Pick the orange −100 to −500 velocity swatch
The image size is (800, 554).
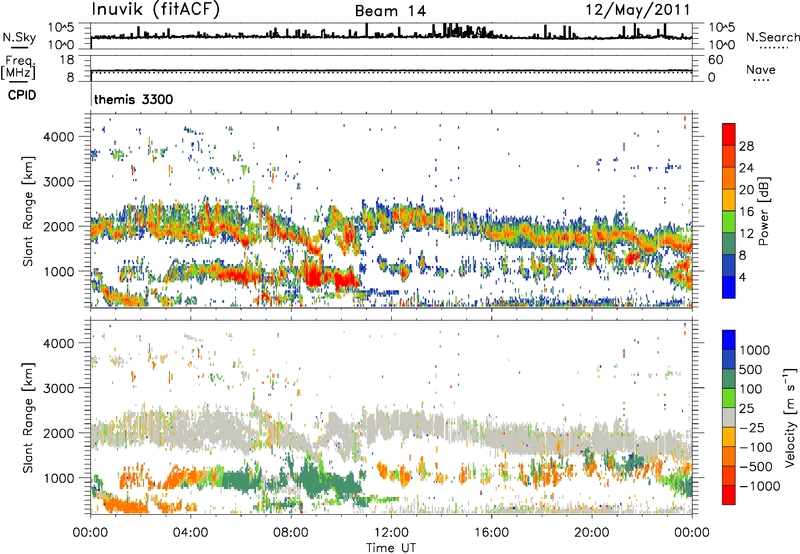(729, 457)
